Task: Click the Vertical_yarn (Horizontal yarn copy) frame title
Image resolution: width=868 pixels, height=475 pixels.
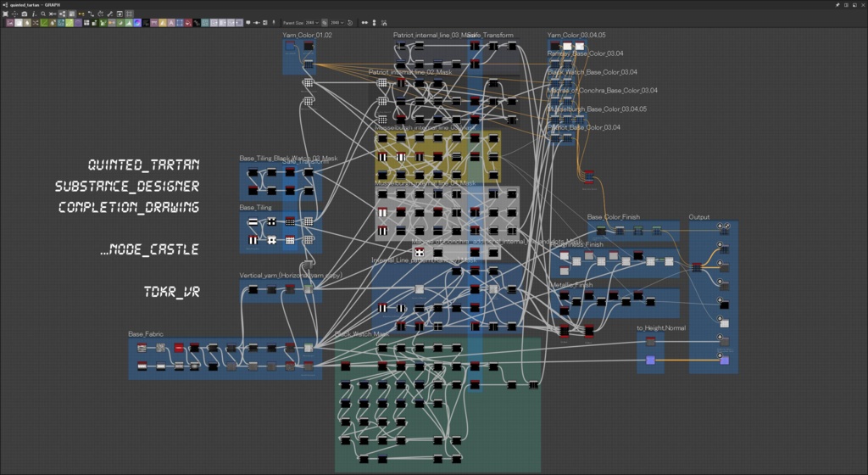Action: tap(291, 275)
